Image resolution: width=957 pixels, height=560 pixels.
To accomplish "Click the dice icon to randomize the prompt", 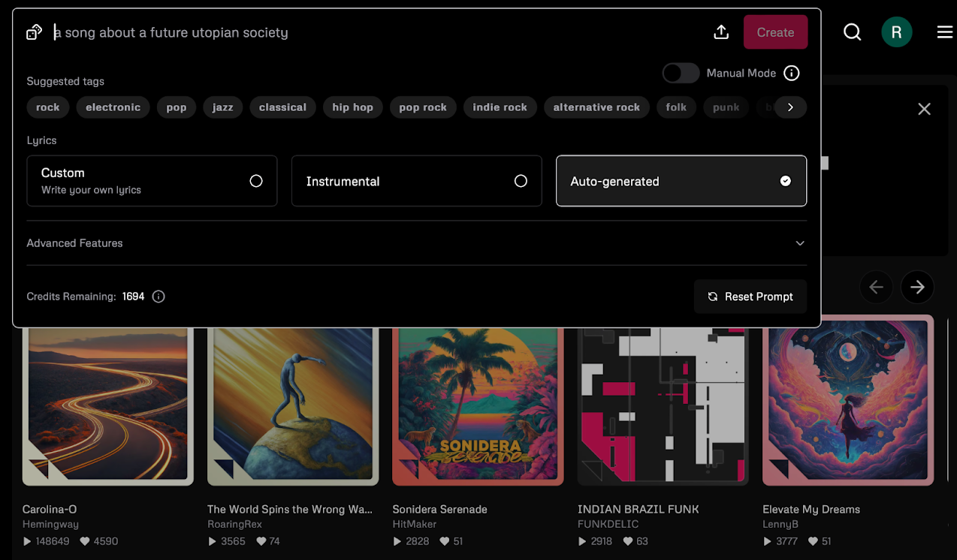I will coord(33,32).
